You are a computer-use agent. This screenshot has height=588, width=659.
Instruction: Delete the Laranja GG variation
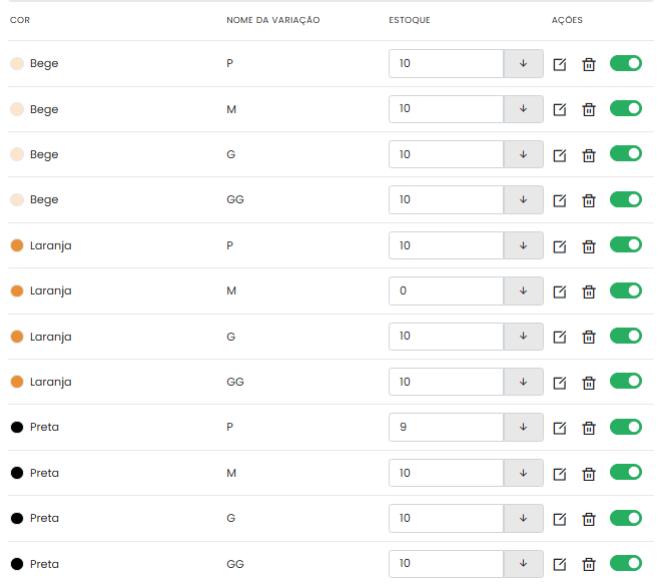[589, 382]
